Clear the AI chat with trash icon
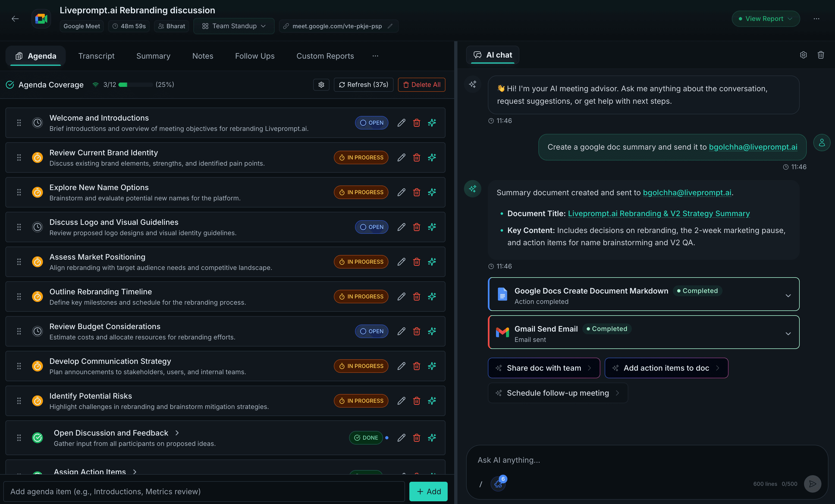This screenshot has width=835, height=504. (x=821, y=55)
